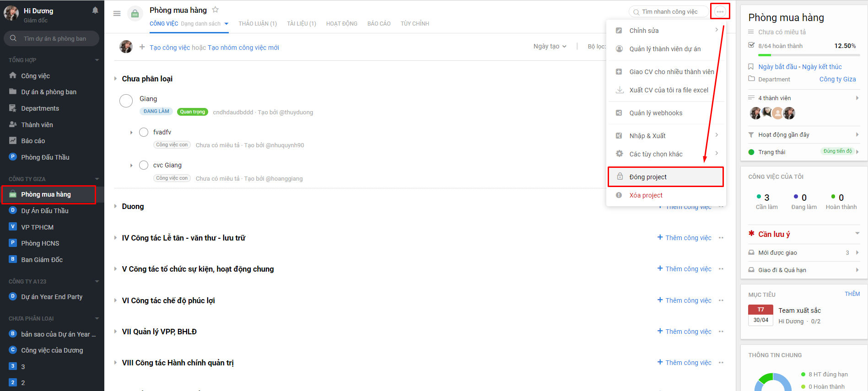Expand IV Công tác Lễ tân section
Screen dimensions: 868x391
[x=115, y=238]
